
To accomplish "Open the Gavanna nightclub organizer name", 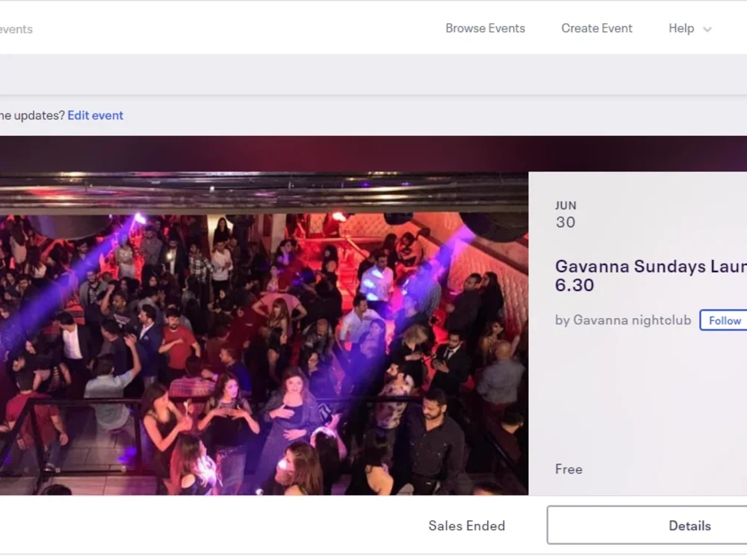I will (632, 320).
